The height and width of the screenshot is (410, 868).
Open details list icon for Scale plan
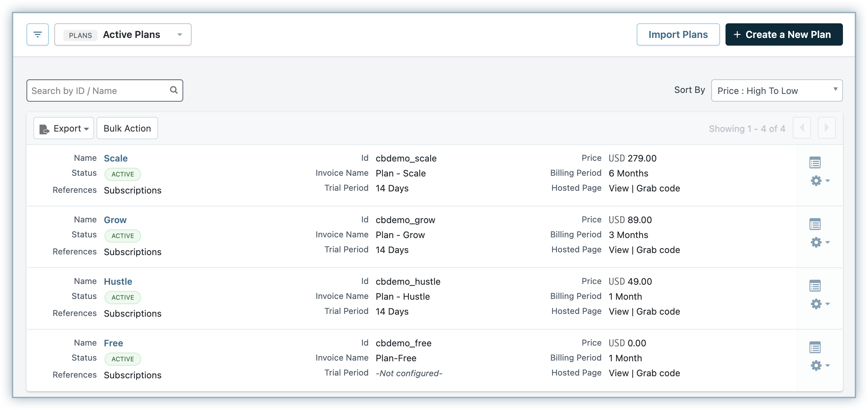[x=815, y=163]
